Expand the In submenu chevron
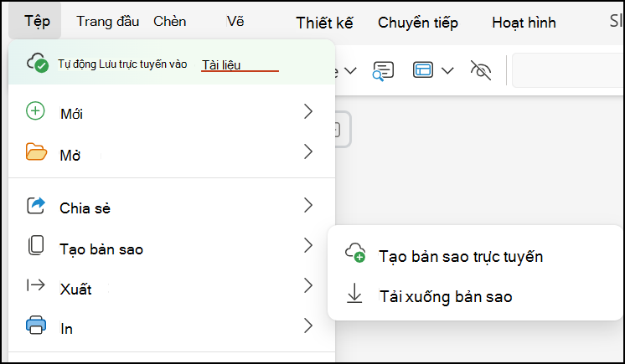 pos(308,326)
